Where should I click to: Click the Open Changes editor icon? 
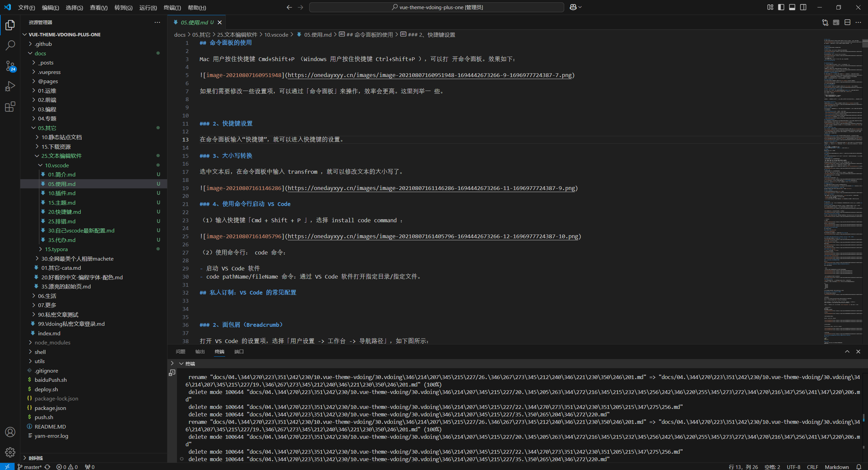pyautogui.click(x=825, y=22)
